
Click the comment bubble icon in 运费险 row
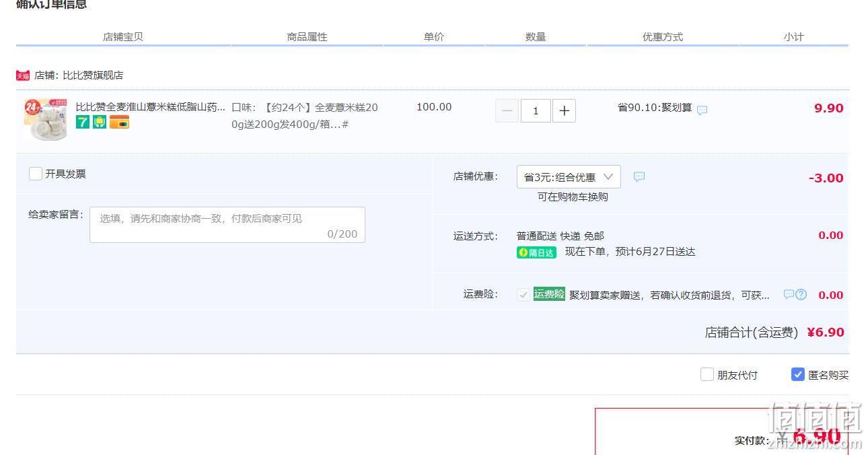pyautogui.click(x=789, y=294)
